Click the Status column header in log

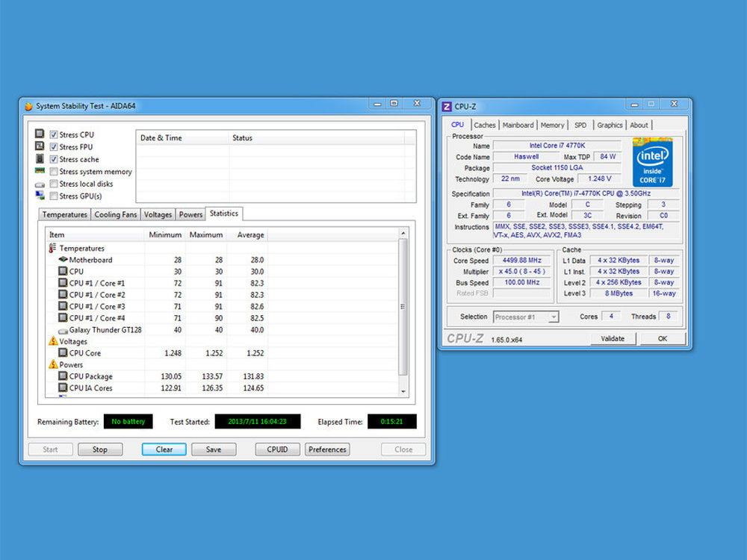(x=317, y=138)
